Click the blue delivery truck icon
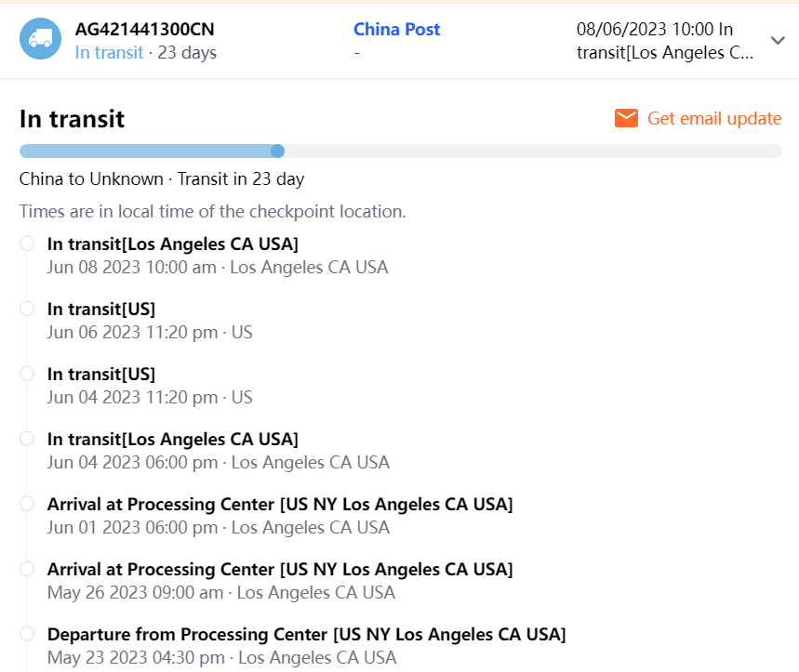 click(40, 39)
